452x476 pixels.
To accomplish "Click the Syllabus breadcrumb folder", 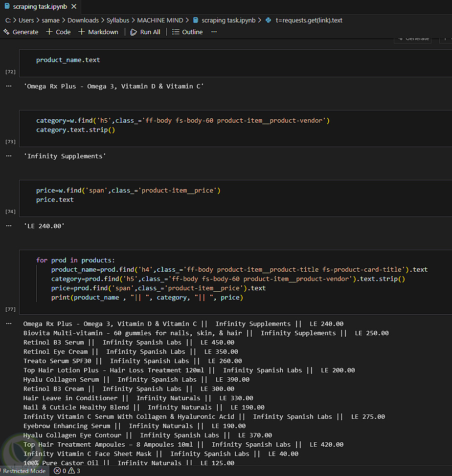I will 118,20.
